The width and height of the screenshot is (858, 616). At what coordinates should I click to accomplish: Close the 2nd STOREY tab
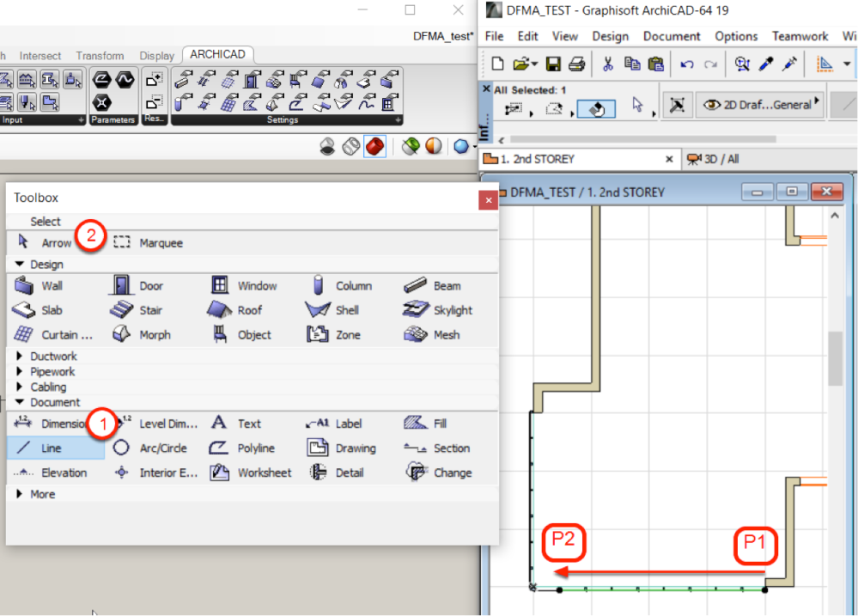(x=669, y=159)
